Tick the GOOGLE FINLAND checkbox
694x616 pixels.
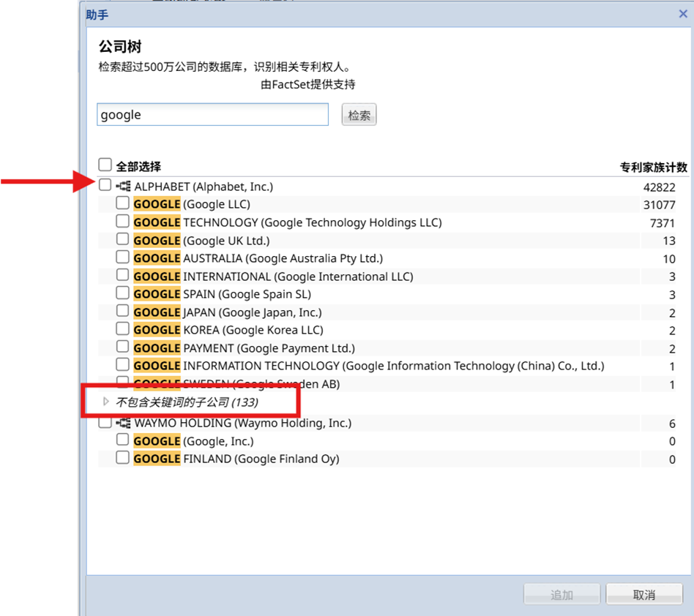pos(122,457)
